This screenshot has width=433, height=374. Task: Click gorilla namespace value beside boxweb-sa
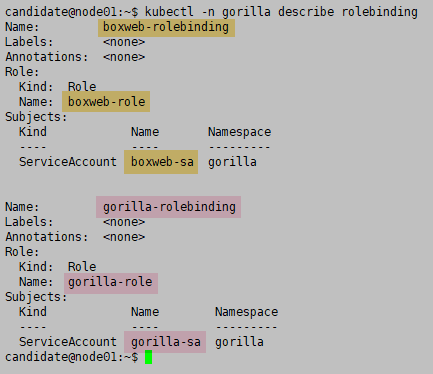click(x=232, y=162)
